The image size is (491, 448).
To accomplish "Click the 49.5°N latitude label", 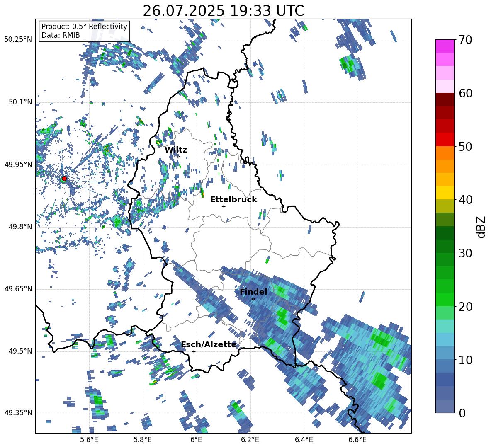I will pyautogui.click(x=20, y=351).
